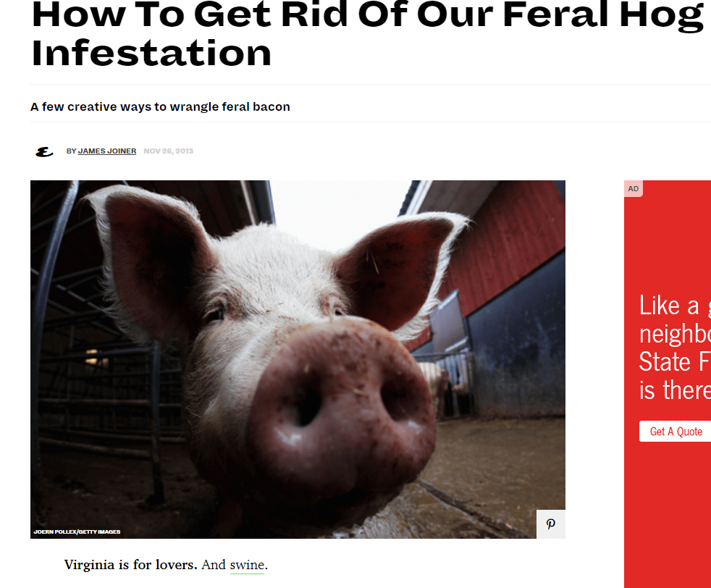
Task: Click the word 'Infestation' in the headline
Action: tap(151, 53)
